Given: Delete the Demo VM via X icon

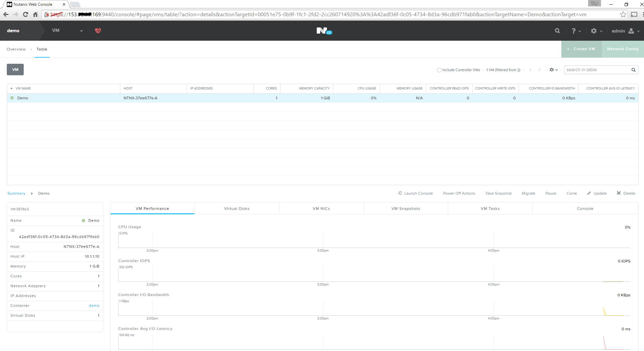Looking at the screenshot, I should pyautogui.click(x=619, y=193).
